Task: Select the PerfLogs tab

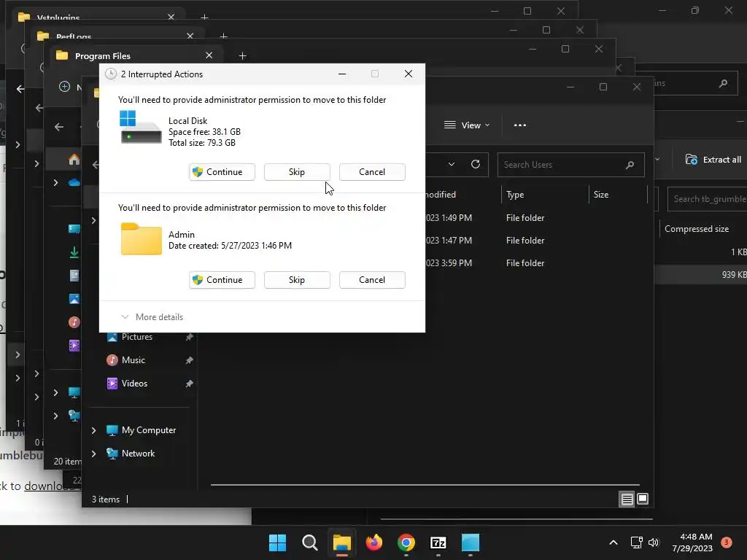Action: tap(74, 36)
